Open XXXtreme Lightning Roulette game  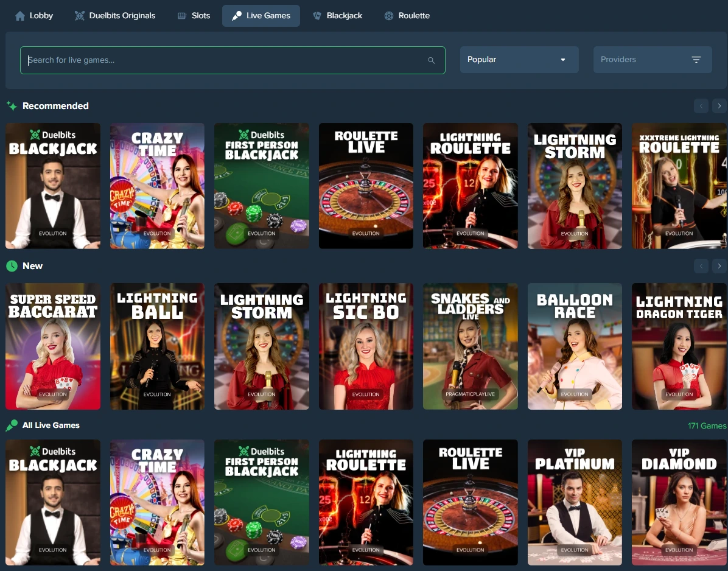[679, 186]
